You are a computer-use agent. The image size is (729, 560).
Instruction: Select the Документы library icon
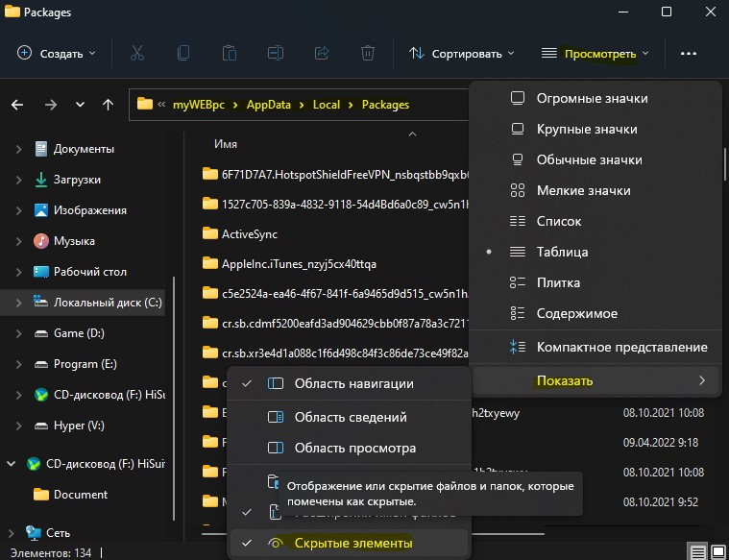click(41, 149)
